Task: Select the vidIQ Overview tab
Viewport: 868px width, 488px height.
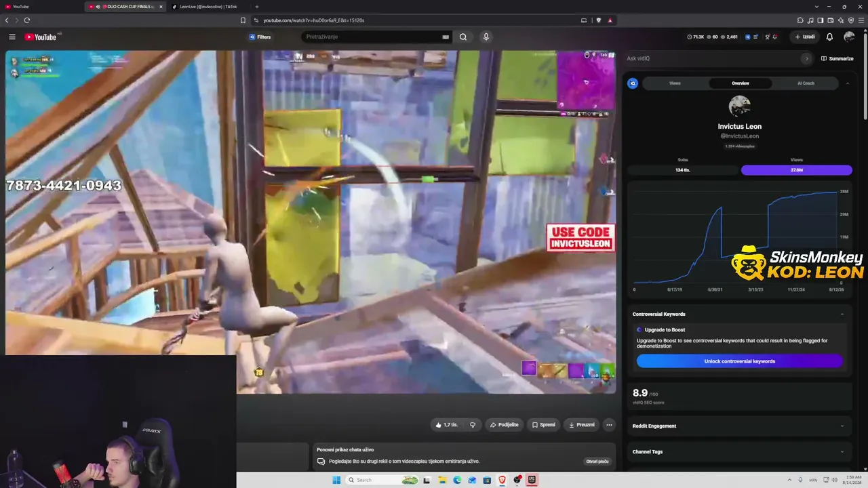Action: coord(741,83)
